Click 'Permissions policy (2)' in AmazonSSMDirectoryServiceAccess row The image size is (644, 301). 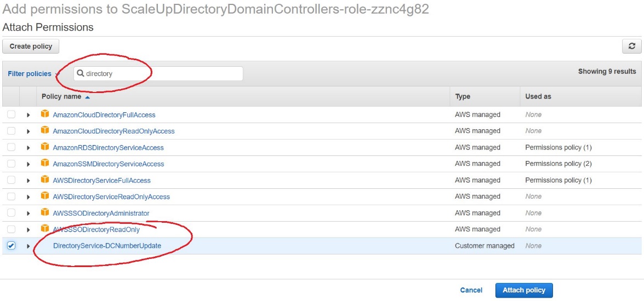point(558,164)
